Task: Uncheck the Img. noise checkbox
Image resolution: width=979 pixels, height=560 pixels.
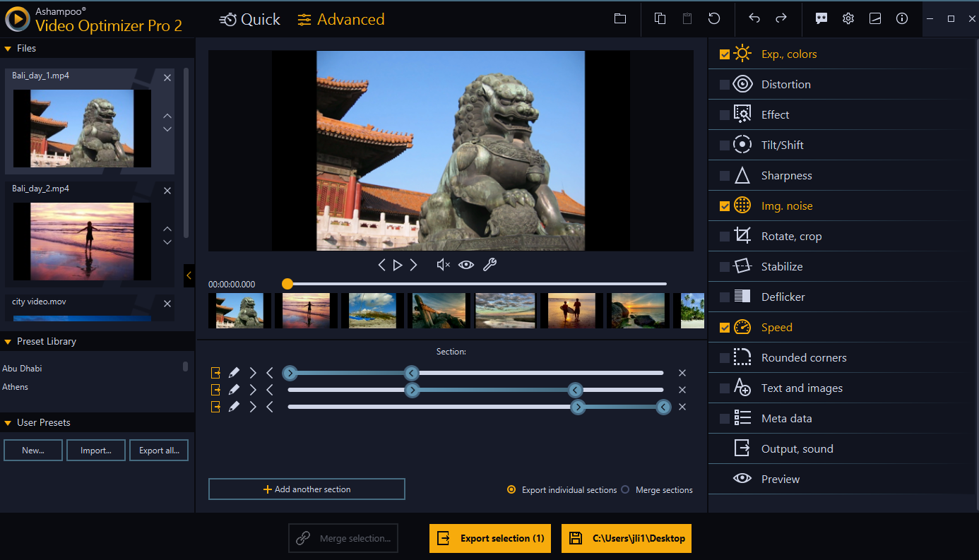Action: pyautogui.click(x=724, y=205)
